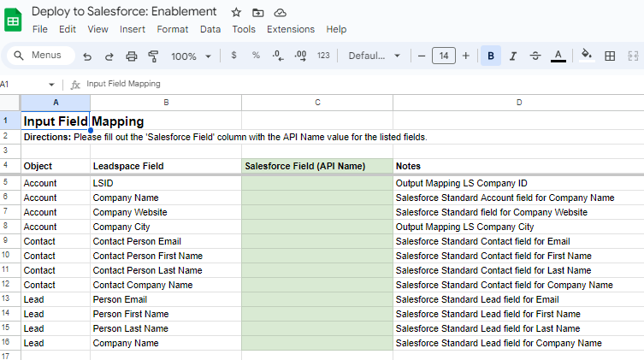Open the Edit menu
The width and height of the screenshot is (644, 360).
coord(68,30)
